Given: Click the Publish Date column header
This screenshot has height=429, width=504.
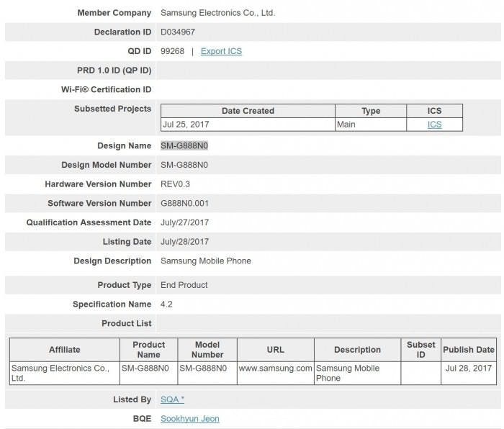Looking at the screenshot, I should [x=469, y=350].
